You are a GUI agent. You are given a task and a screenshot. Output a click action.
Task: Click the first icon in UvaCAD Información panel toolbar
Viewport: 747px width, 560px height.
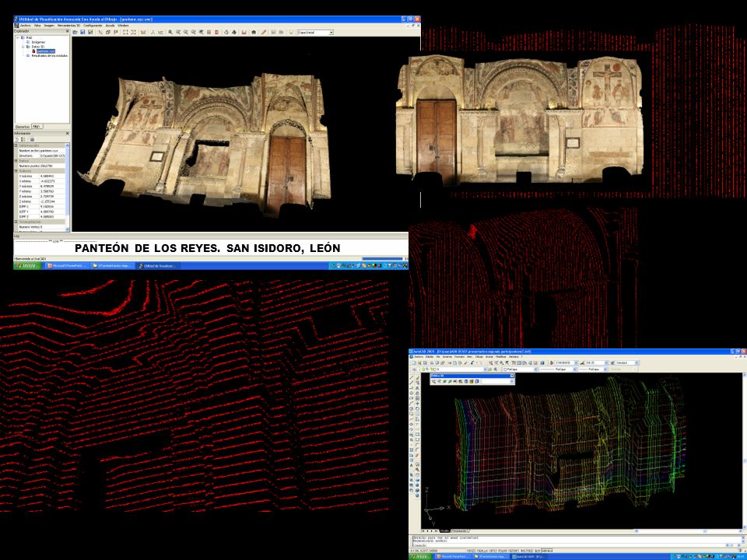click(16, 139)
